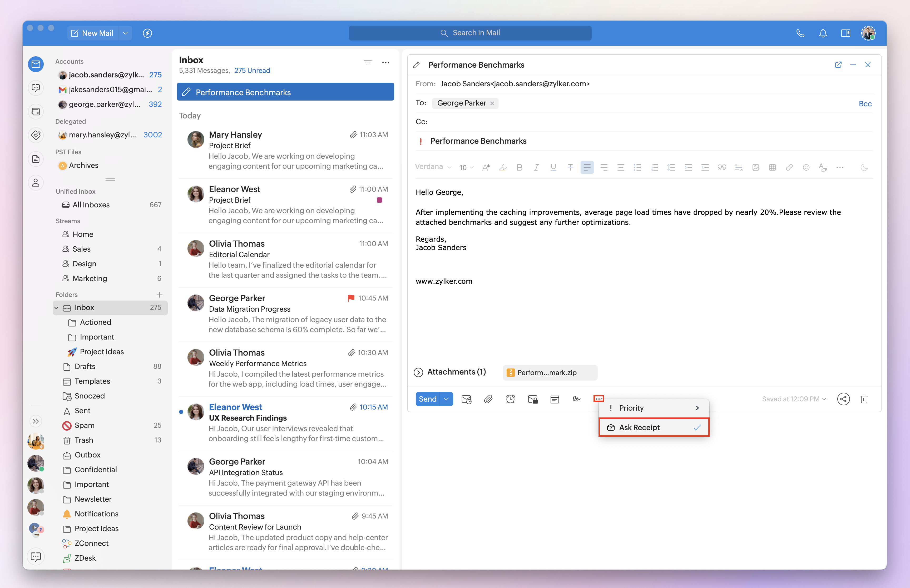Toggle night mode moon icon in editor
910x588 pixels.
[864, 167]
